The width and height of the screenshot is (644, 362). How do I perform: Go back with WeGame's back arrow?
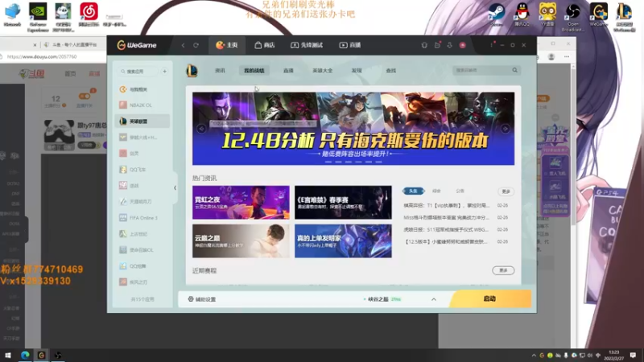184,45
